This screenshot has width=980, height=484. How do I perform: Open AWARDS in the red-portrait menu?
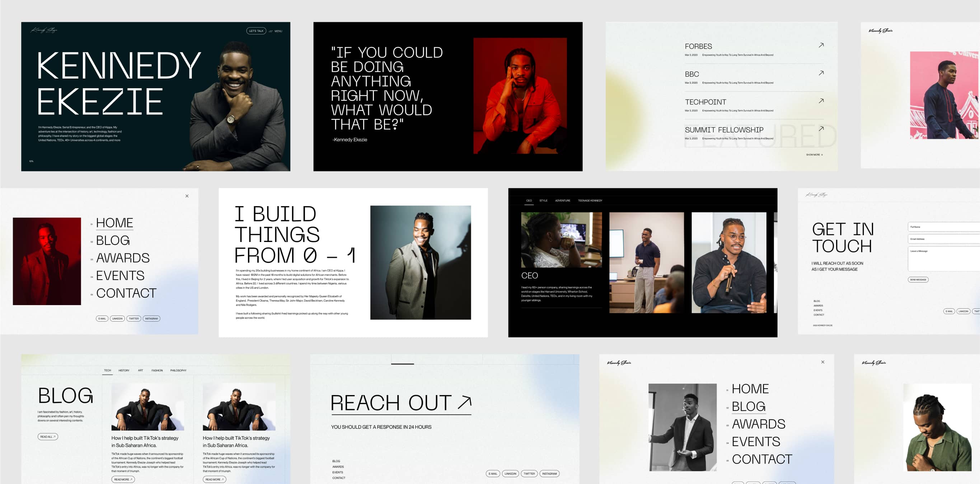click(122, 258)
